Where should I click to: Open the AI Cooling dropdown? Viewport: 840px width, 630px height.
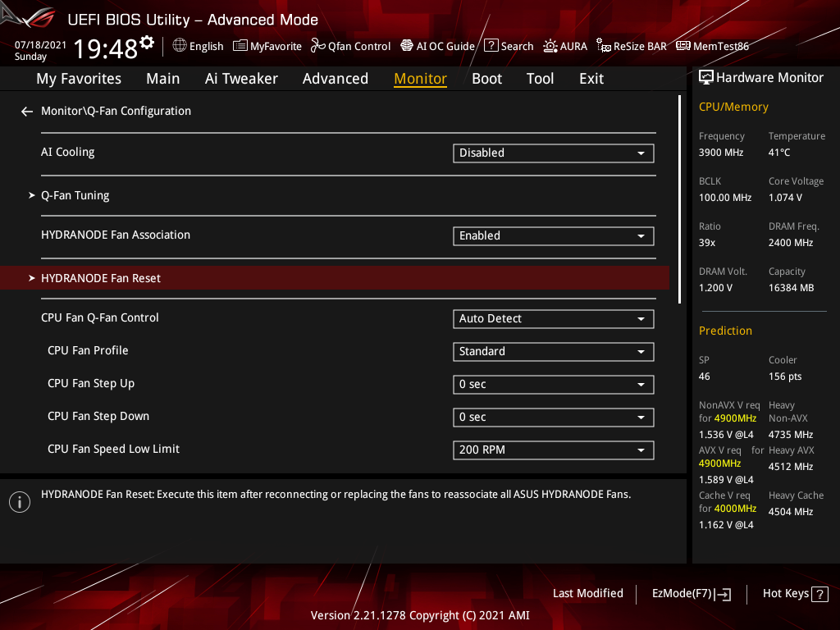tap(553, 153)
